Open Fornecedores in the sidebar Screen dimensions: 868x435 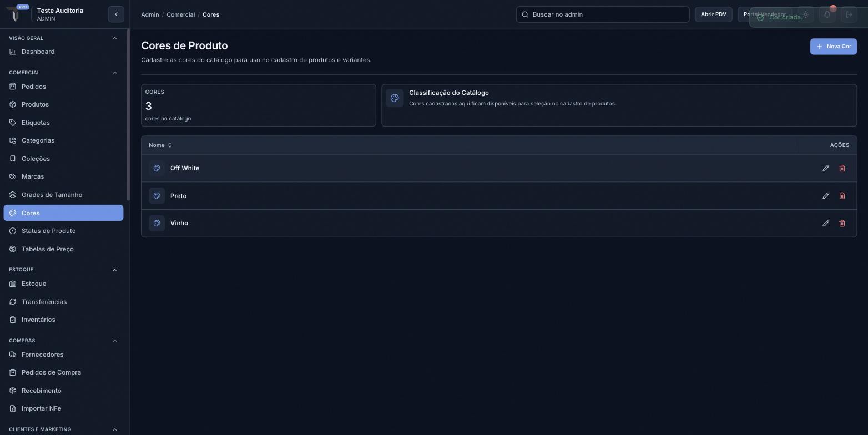click(x=63, y=355)
